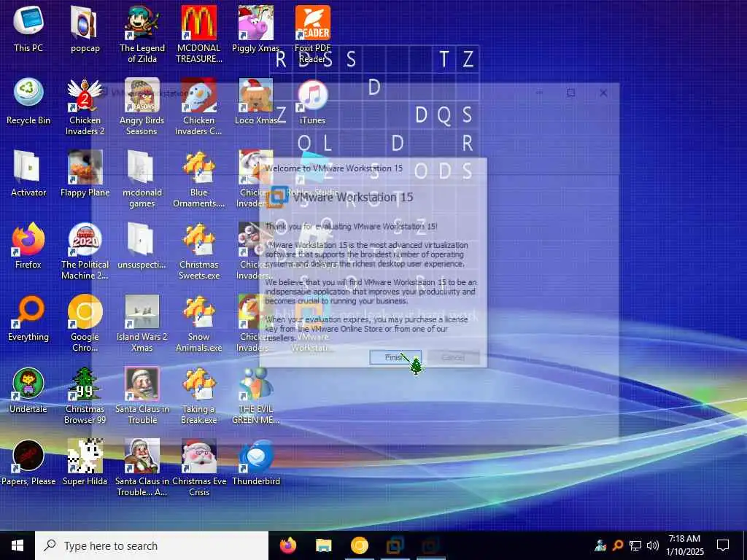Launch MCDONAL TREASURE desktop shortcut
747x560 pixels.
[199, 34]
